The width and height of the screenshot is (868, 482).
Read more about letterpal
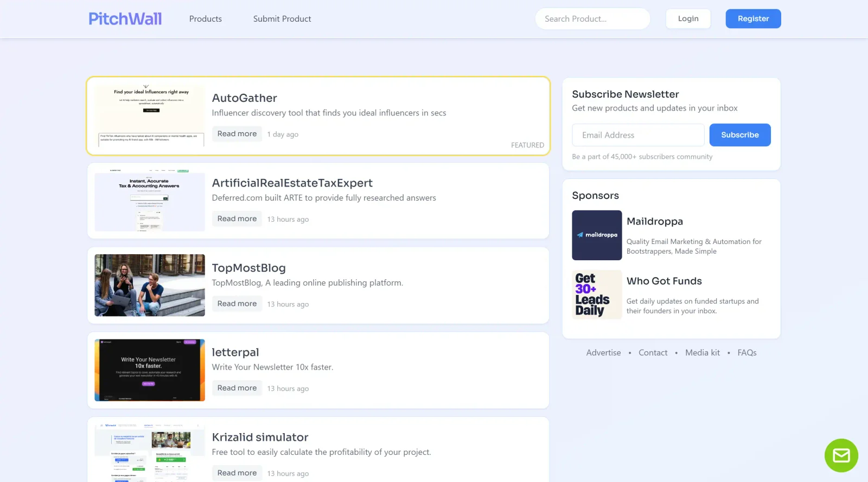click(x=237, y=388)
